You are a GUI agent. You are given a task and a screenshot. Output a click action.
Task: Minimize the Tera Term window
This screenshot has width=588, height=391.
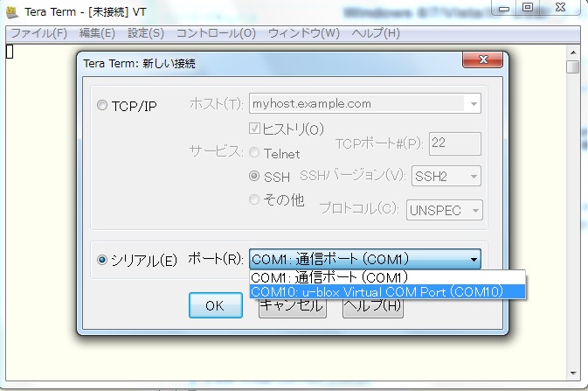click(504, 8)
